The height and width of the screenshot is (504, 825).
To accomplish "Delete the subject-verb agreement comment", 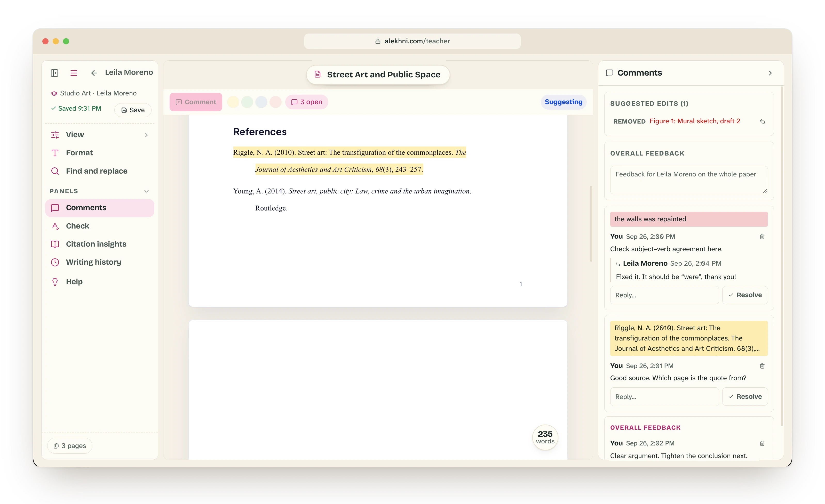I will (762, 237).
